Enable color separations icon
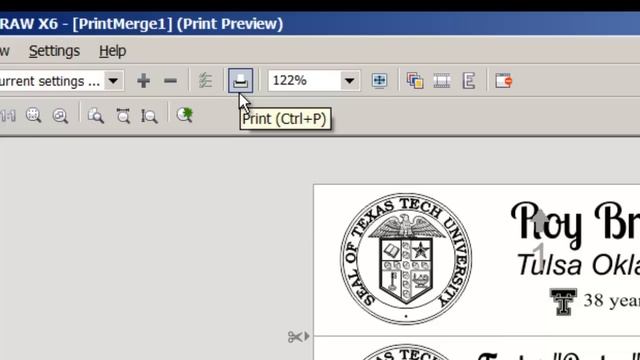 (415, 80)
